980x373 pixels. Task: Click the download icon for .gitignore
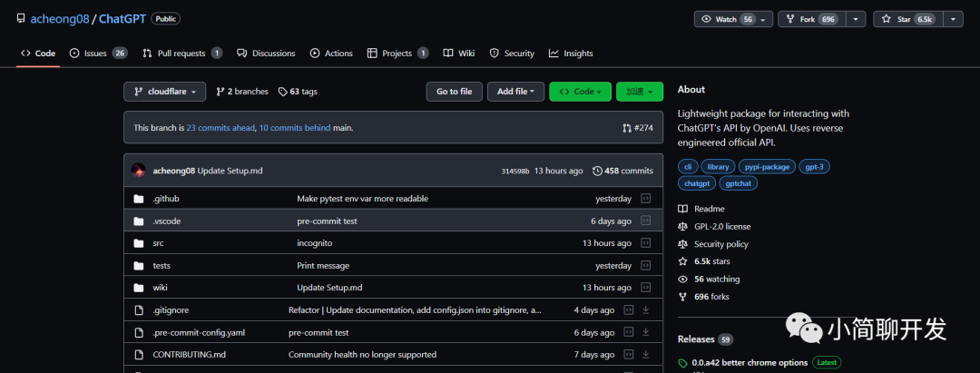(646, 309)
